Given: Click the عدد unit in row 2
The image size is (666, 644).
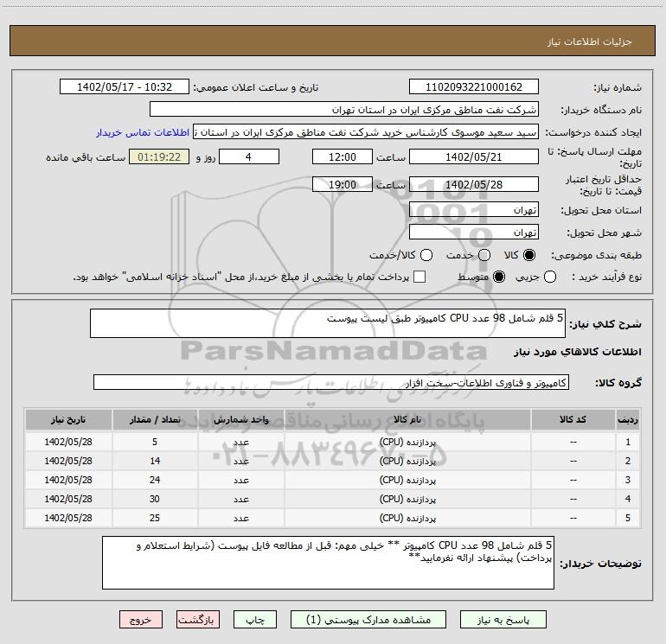Looking at the screenshot, I should [x=240, y=461].
